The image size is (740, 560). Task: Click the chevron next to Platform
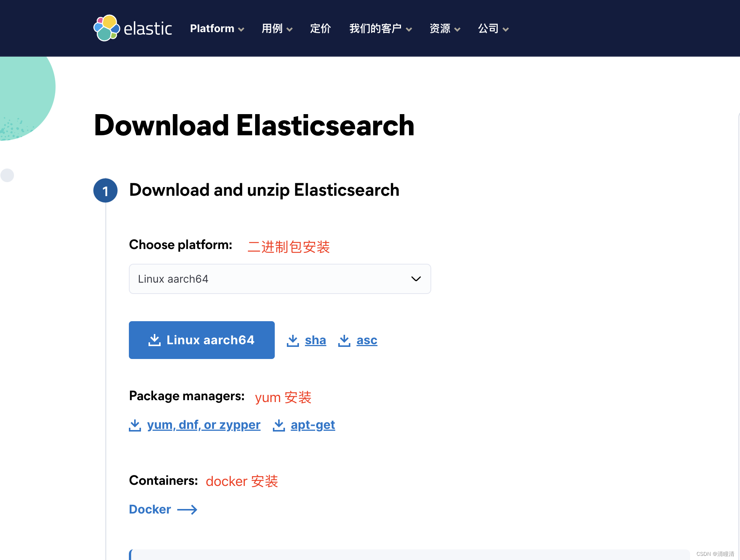[241, 29]
